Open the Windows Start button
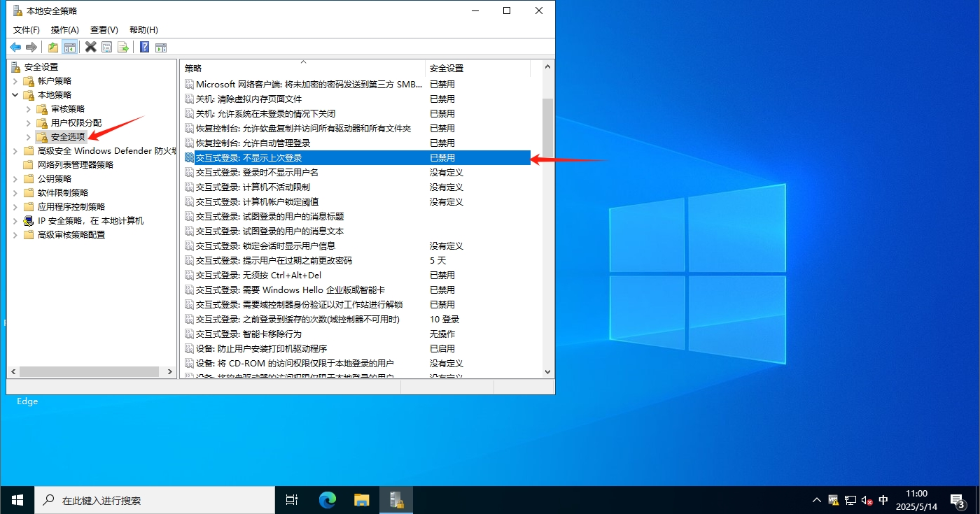Image resolution: width=980 pixels, height=514 pixels. [17, 500]
